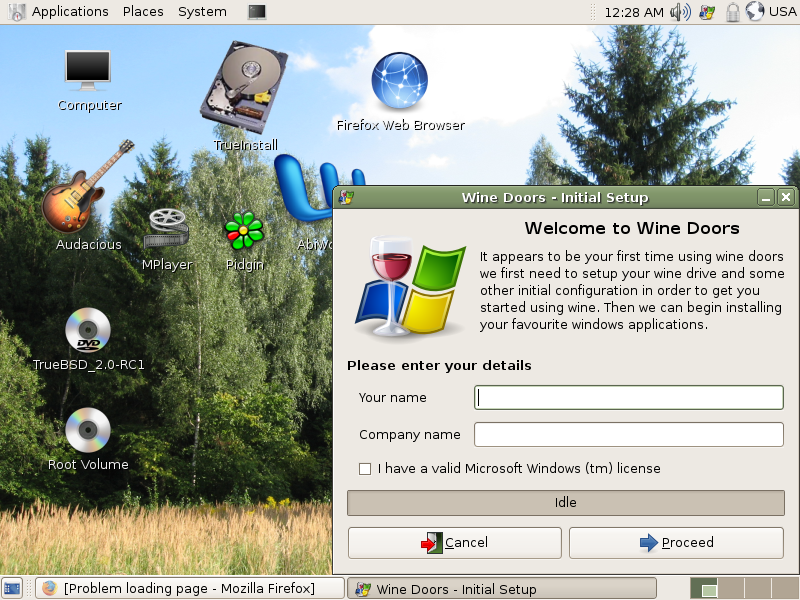Click the Show Desktop button in bottom panel
The image size is (800, 600).
(13, 589)
